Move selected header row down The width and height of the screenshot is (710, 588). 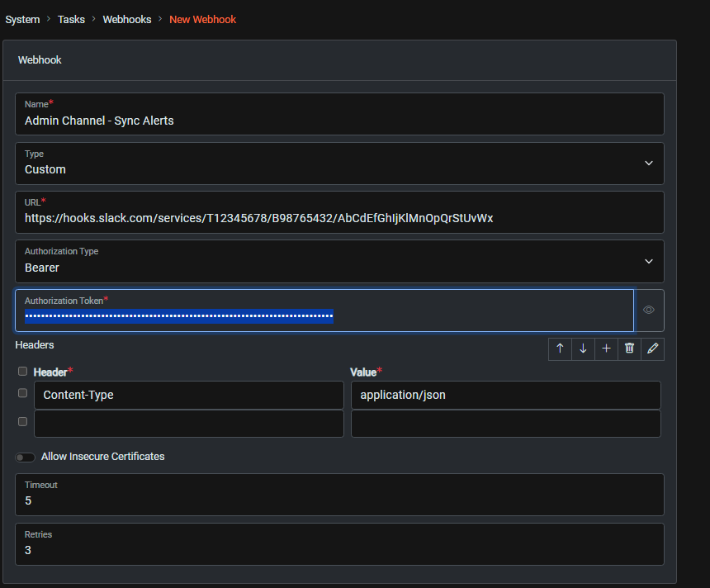click(583, 349)
